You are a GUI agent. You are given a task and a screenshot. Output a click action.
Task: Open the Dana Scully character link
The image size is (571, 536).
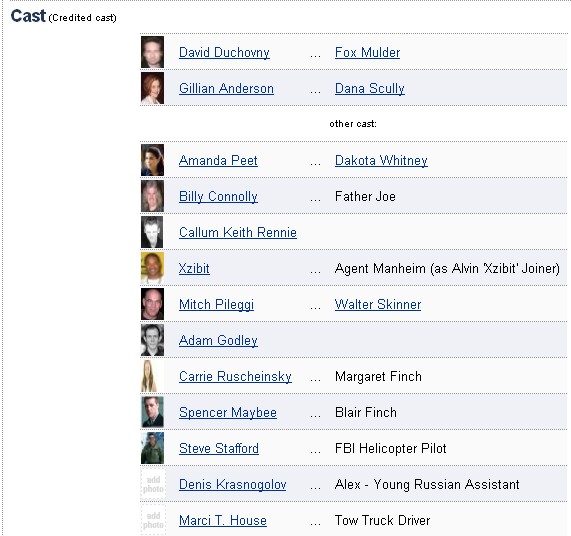(x=370, y=88)
